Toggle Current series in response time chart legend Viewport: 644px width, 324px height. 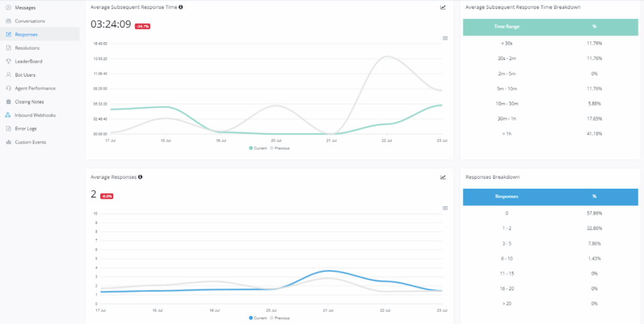258,148
